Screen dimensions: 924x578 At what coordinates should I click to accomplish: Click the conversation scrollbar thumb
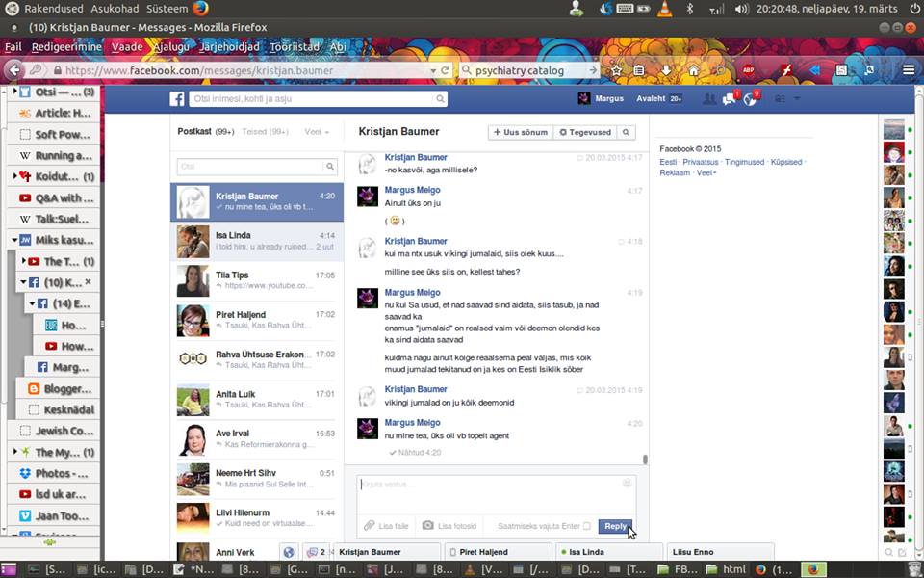[645, 459]
